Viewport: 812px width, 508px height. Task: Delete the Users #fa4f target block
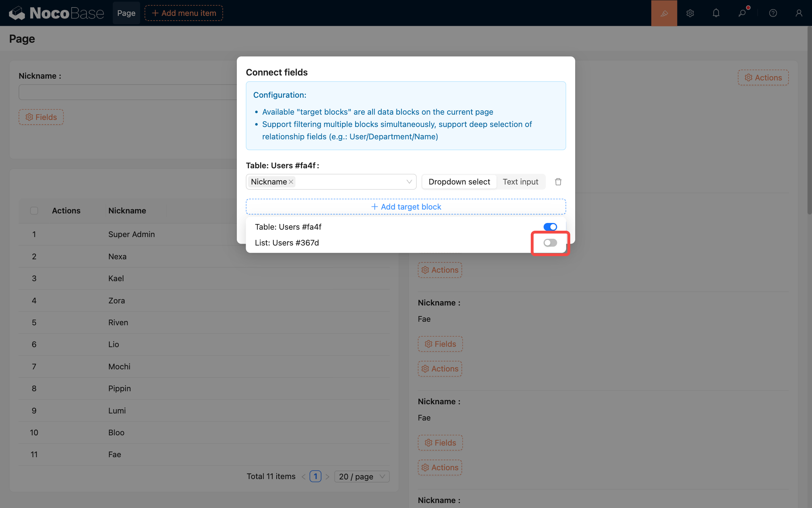point(558,182)
